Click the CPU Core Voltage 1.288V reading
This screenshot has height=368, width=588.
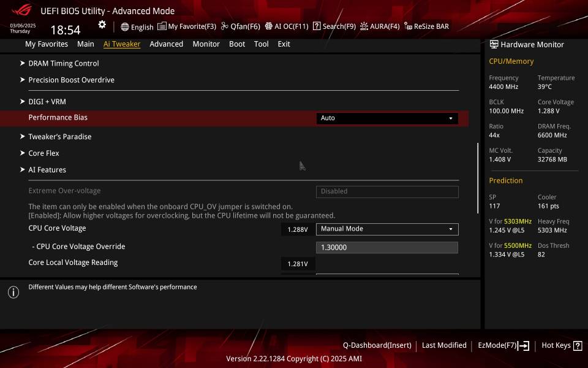298,229
